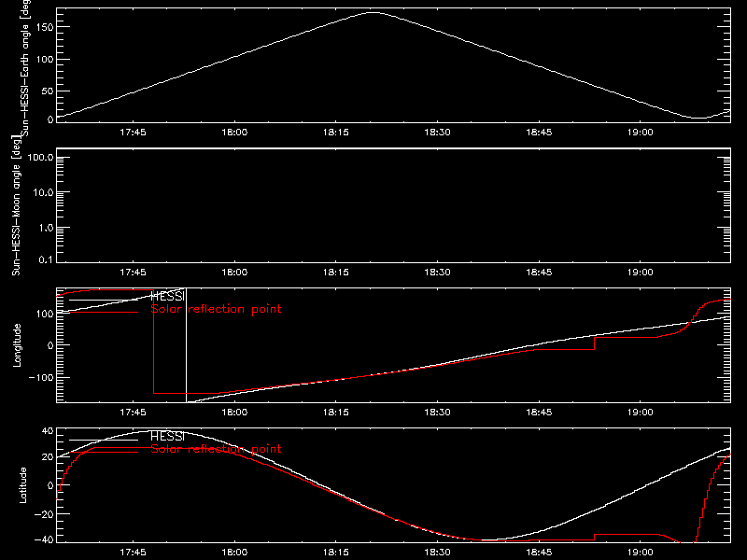Click the '18:15' label under Moon angle plot
Screen dimensions: 747x560
click(336, 273)
